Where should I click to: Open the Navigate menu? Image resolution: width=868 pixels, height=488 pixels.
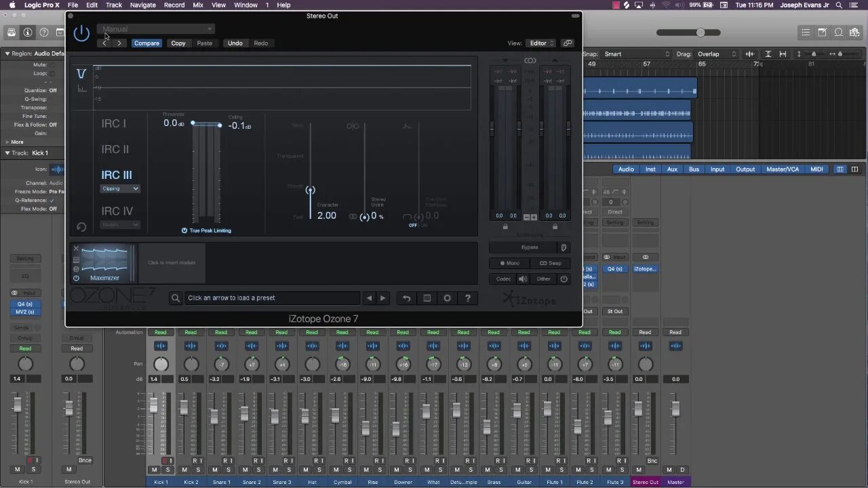click(142, 5)
